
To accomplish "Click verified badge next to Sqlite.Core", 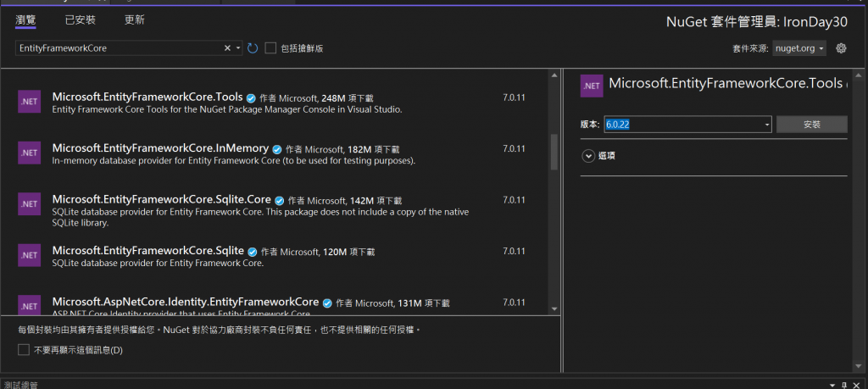I will (279, 200).
